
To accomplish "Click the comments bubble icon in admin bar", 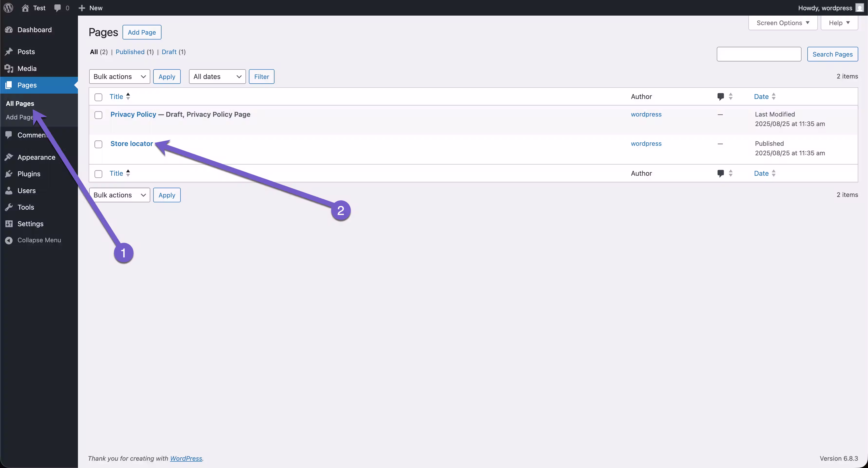I will (x=57, y=8).
